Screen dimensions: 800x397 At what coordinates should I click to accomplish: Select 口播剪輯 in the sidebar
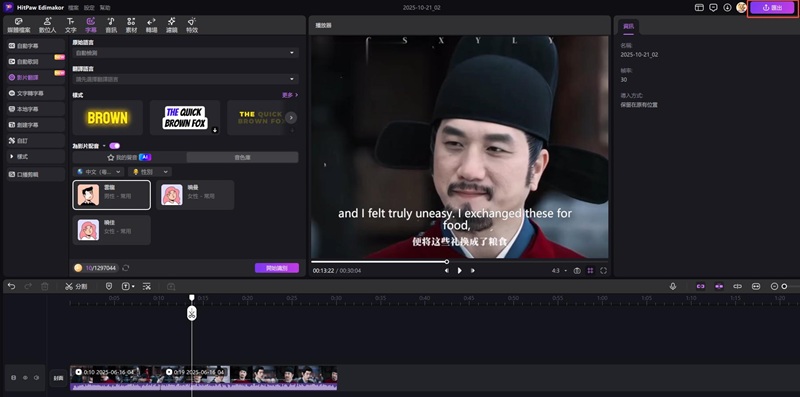coord(36,175)
